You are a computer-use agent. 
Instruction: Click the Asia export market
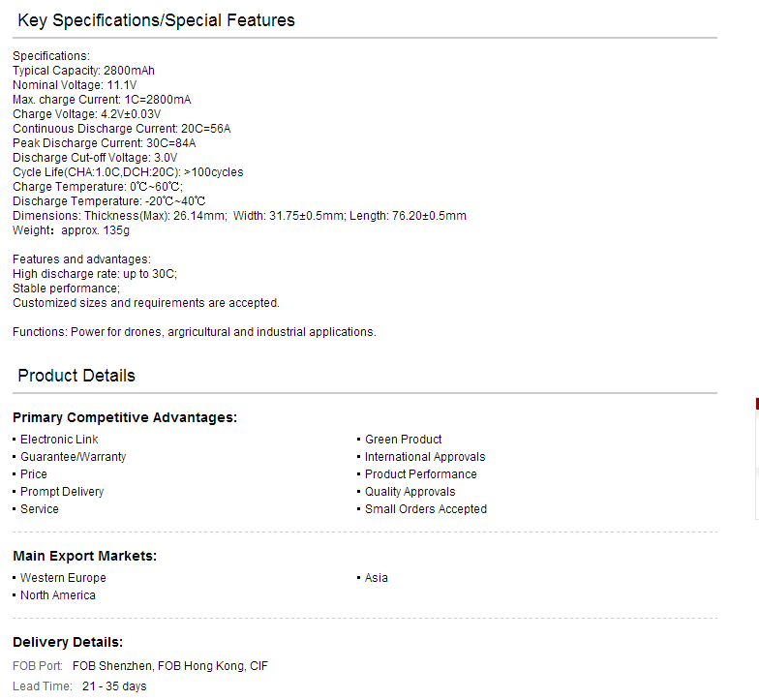[x=376, y=577]
